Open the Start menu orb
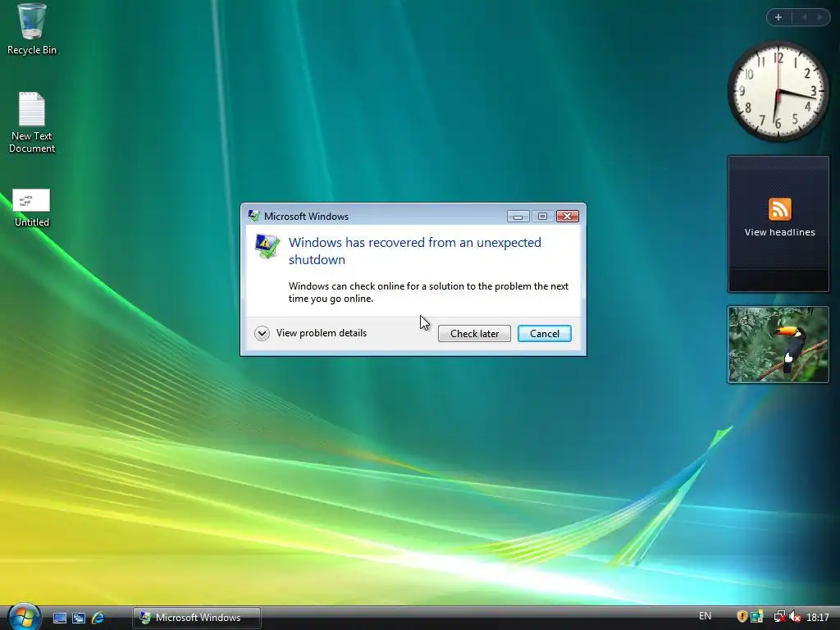This screenshot has width=840, height=630. (24, 616)
